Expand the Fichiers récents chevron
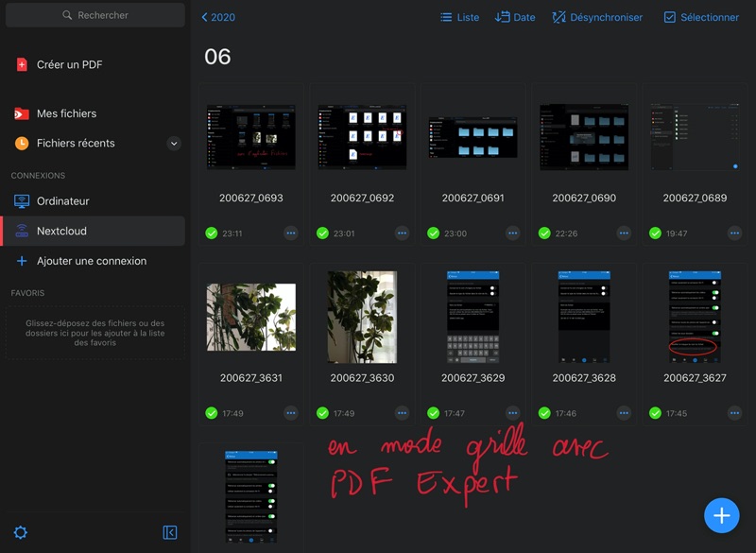This screenshot has height=553, width=756. pyautogui.click(x=174, y=144)
